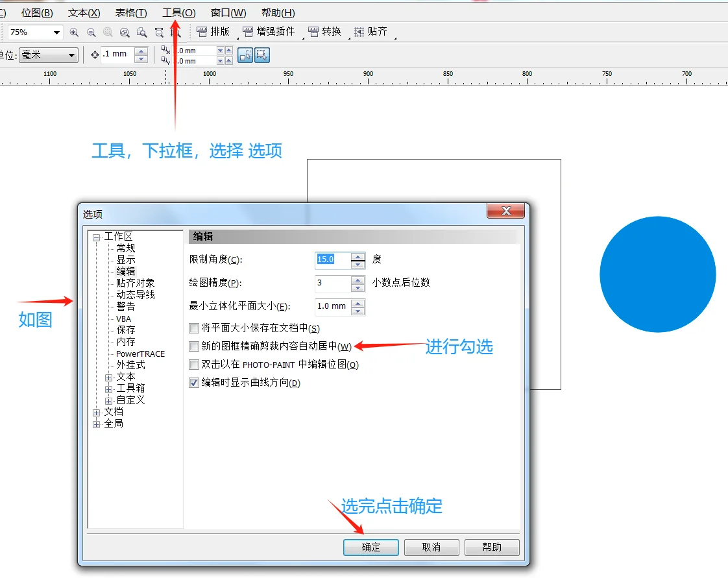Click the 贴齐 toolbar icon
The image size is (728, 578).
(x=372, y=31)
